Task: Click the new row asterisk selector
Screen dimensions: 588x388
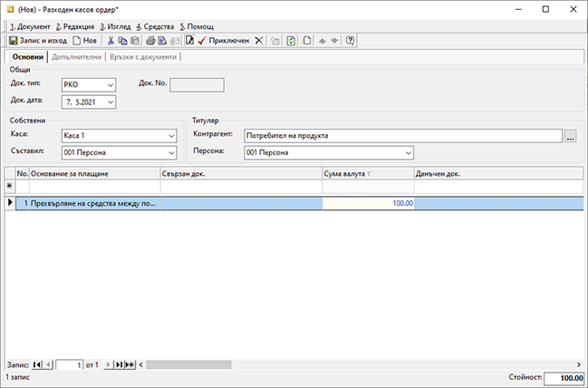Action: 10,186
